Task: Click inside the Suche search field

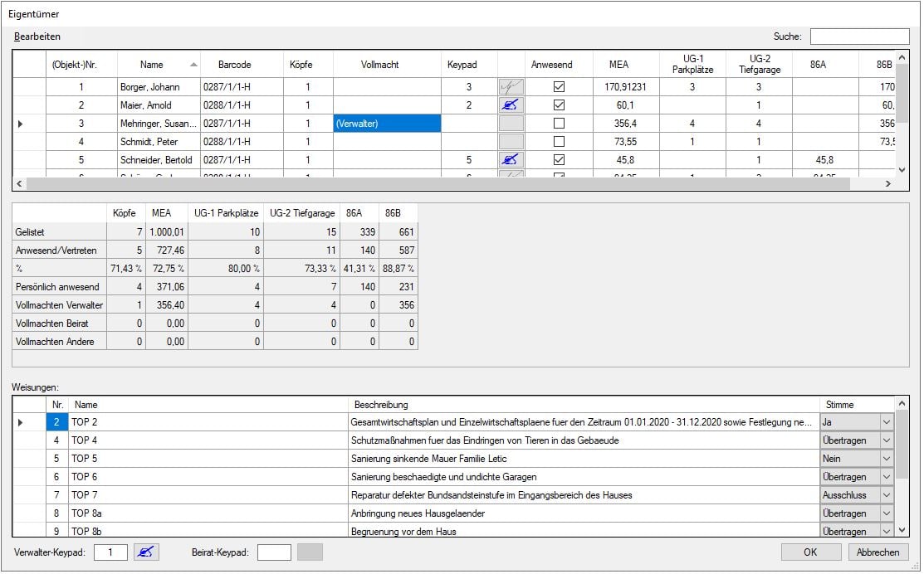Action: (x=859, y=36)
